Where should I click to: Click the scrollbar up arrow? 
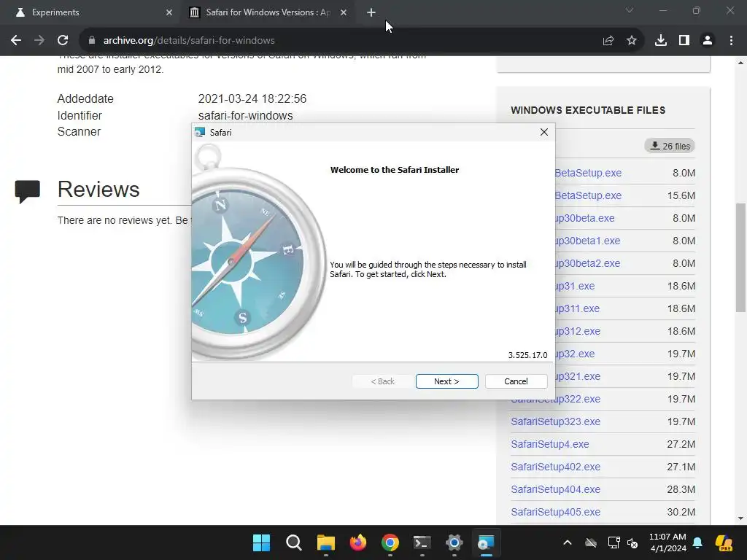[740, 63]
